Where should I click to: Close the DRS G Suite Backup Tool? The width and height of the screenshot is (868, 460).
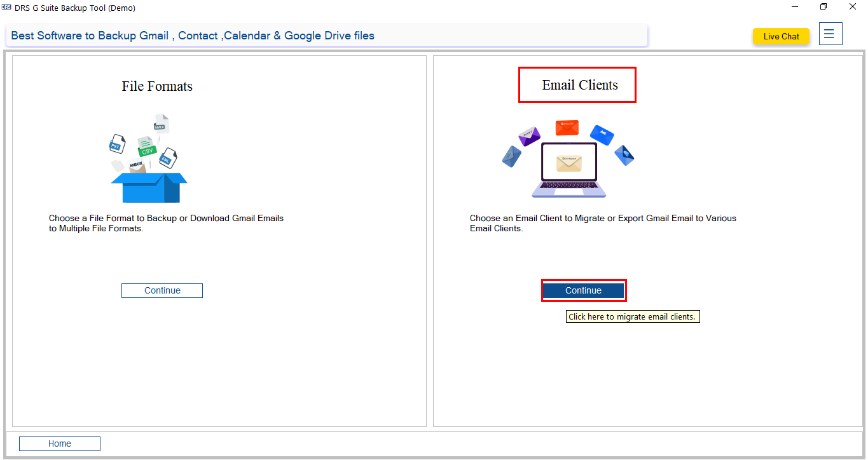tap(852, 7)
